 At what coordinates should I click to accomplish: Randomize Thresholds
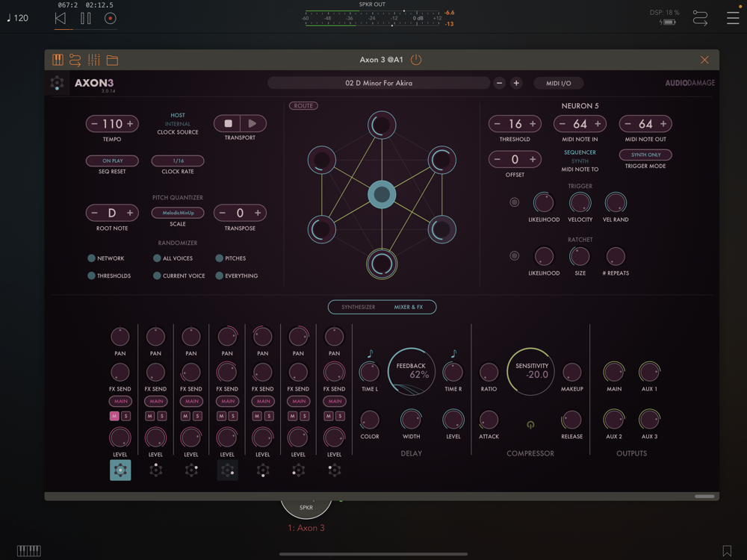point(91,276)
